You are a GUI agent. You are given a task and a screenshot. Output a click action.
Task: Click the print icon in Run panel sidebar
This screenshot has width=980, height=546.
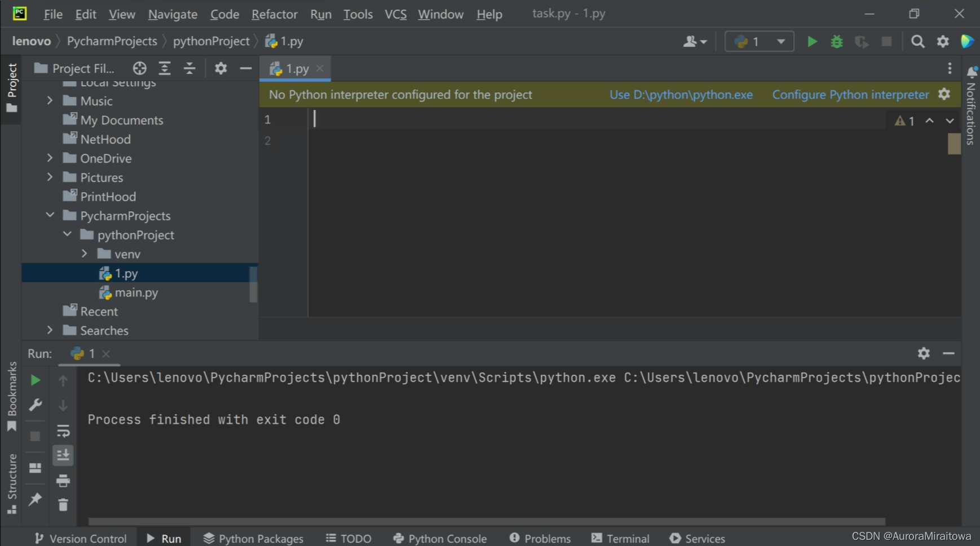[x=63, y=481]
